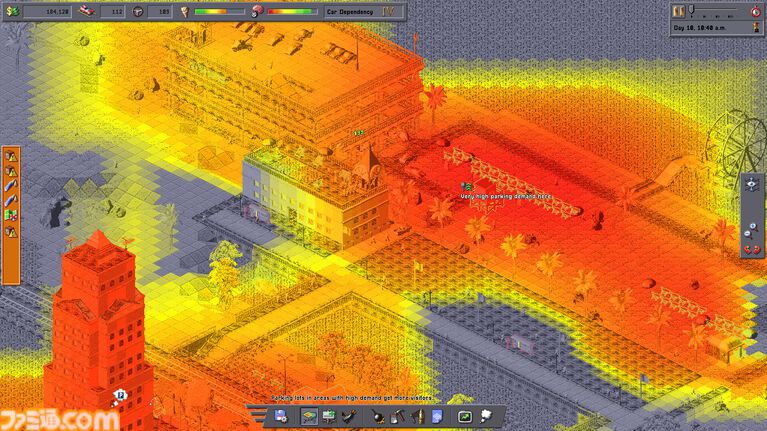Click the green and red map icon in left panel
The image size is (767, 431).
(x=11, y=215)
